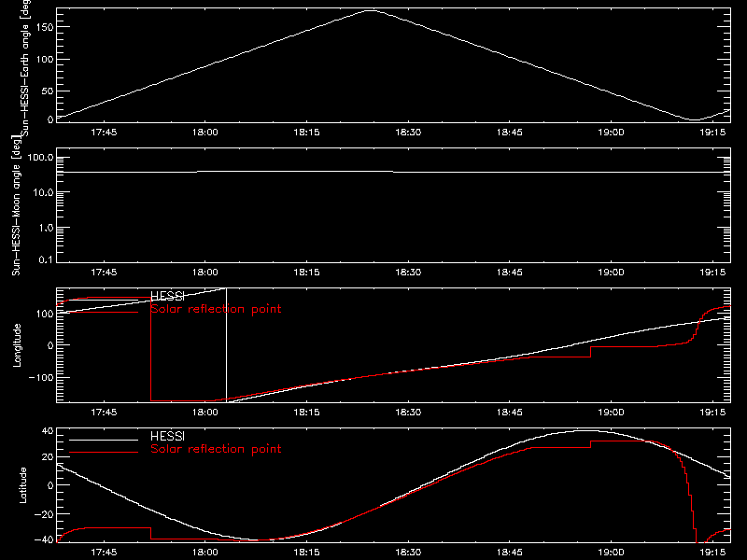Viewport: 747px width, 560px height.
Task: Click 18:30 time label under Longitude plot
Action: click(x=408, y=413)
